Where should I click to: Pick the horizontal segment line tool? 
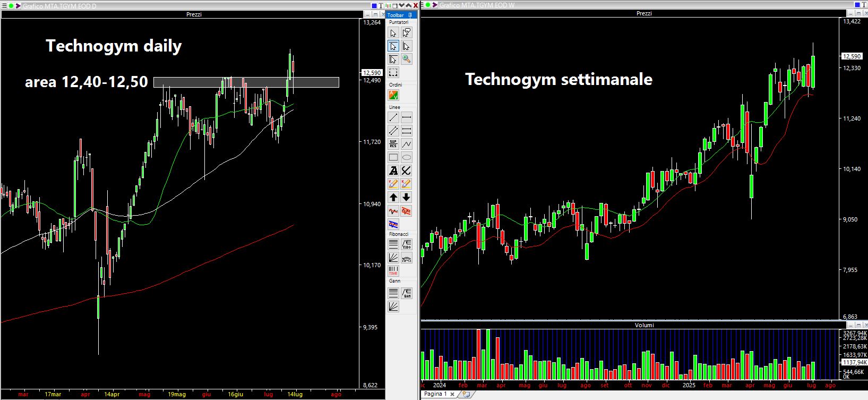pos(407,117)
